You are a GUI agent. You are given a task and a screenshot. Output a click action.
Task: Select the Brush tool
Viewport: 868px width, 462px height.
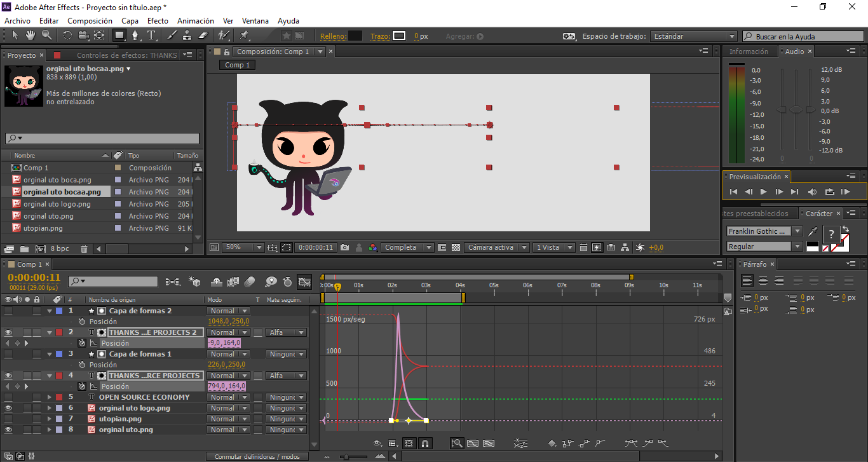(172, 36)
